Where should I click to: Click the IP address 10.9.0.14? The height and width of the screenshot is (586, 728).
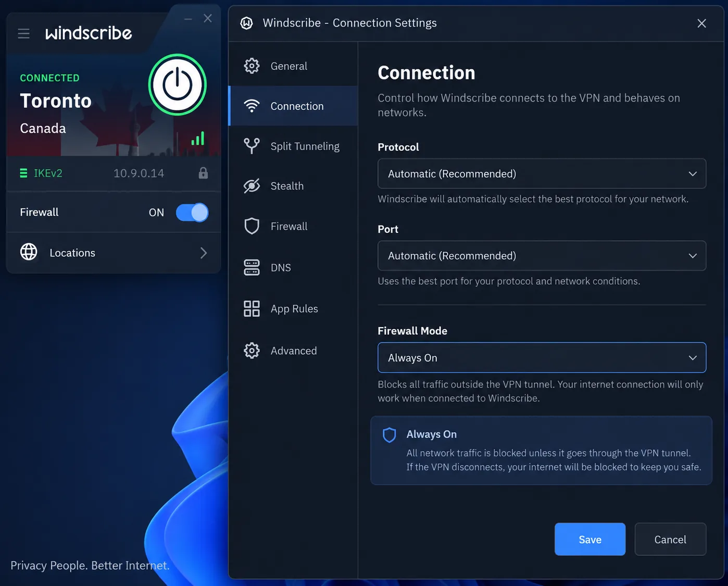(x=139, y=173)
